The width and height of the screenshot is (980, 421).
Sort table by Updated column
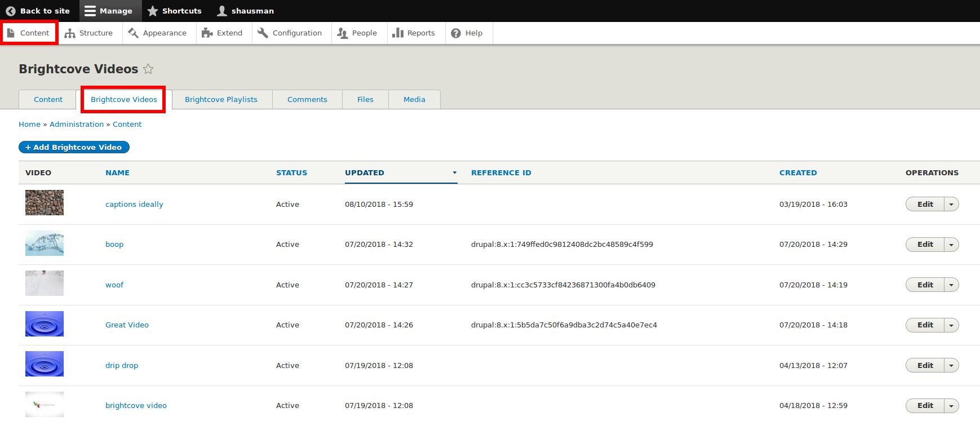click(365, 172)
